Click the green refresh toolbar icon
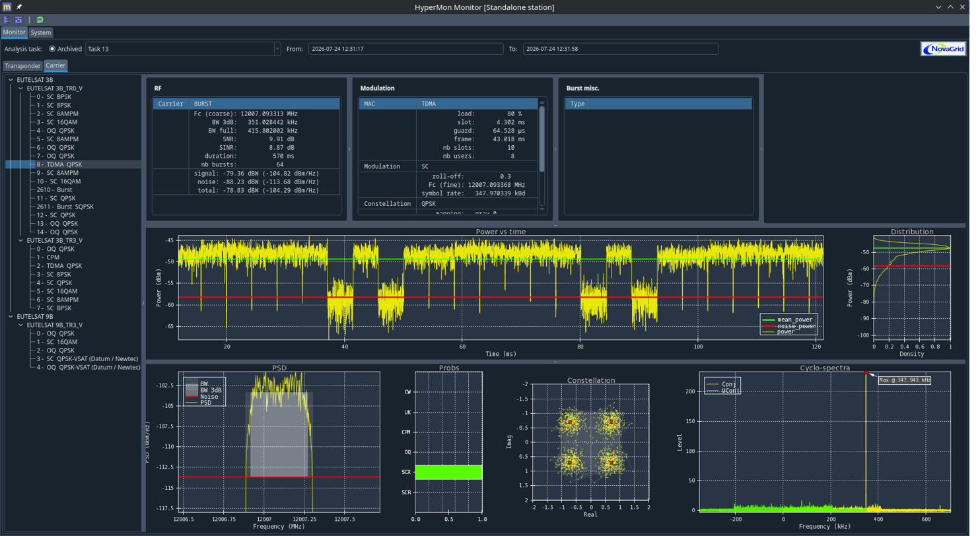Image resolution: width=980 pixels, height=536 pixels. (x=40, y=20)
